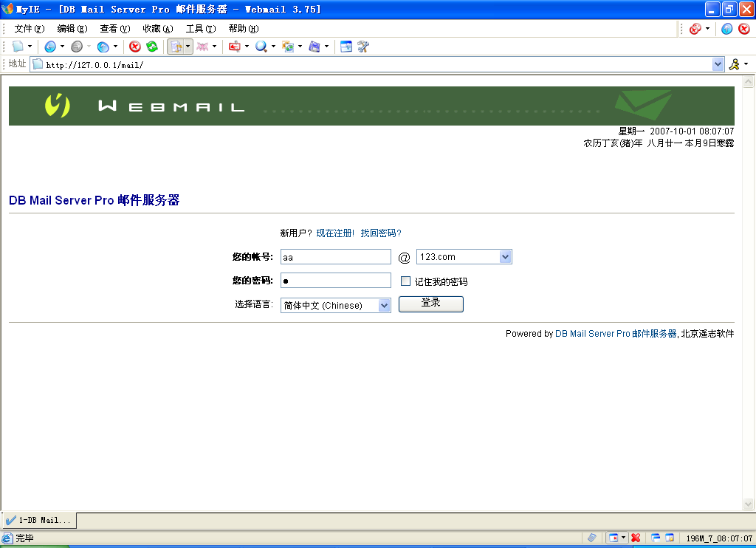Click the blue up-level arrow icon

[103, 47]
